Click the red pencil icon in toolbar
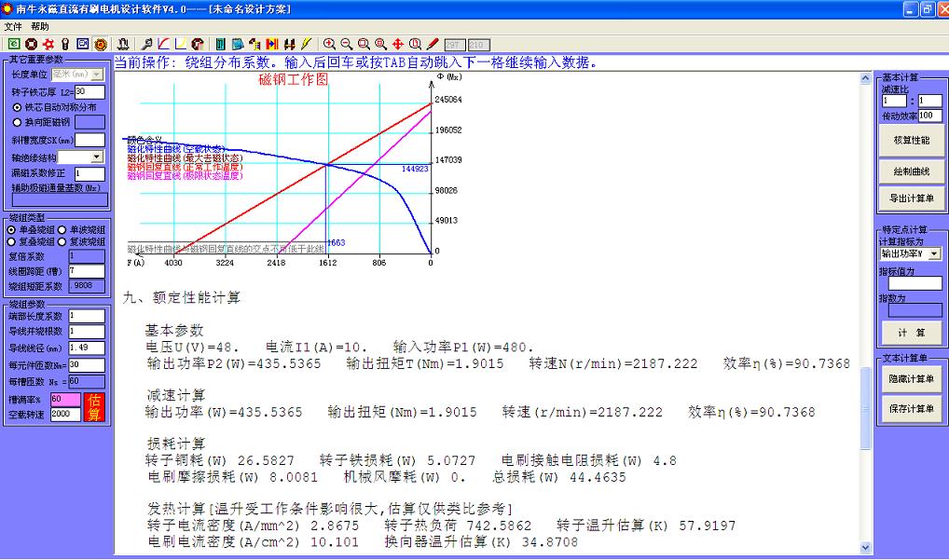Image resolution: width=949 pixels, height=560 pixels. pyautogui.click(x=433, y=44)
